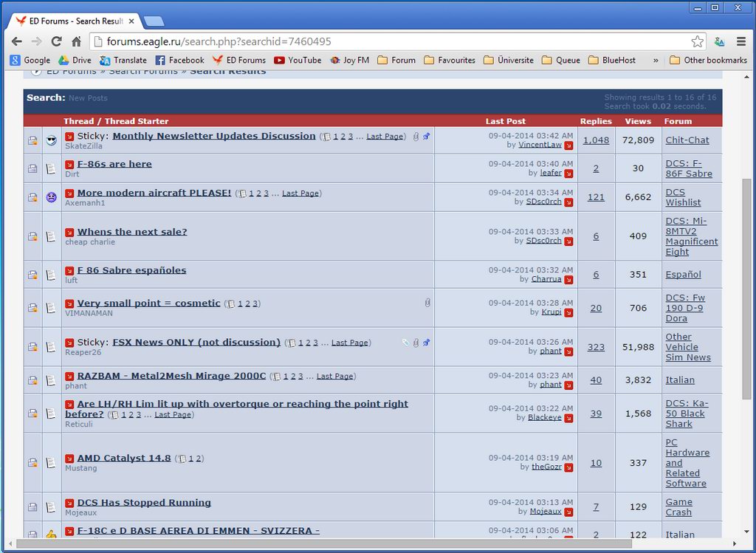Open page 2 of AMD Catalyst 14.8 thread
The width and height of the screenshot is (756, 553).
click(x=198, y=459)
